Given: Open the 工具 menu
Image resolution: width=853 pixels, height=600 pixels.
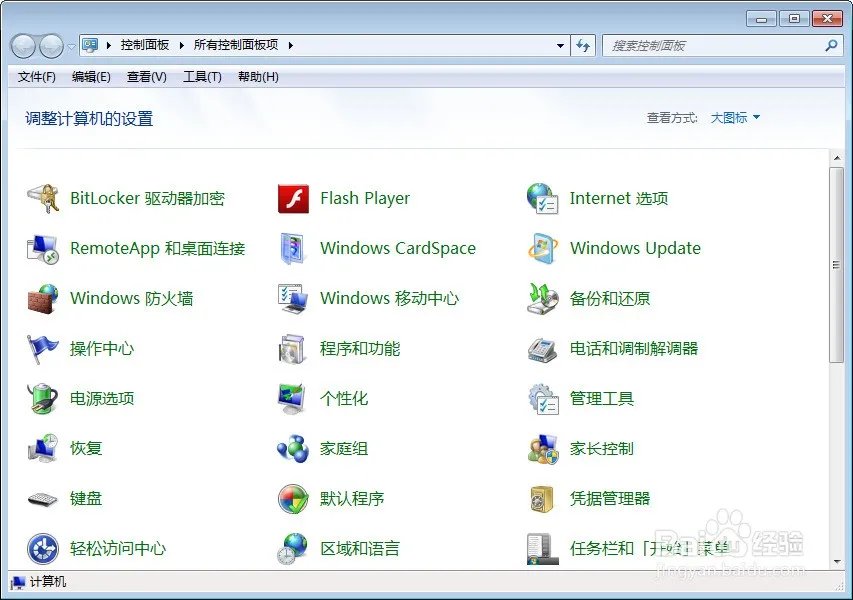Looking at the screenshot, I should (x=202, y=77).
